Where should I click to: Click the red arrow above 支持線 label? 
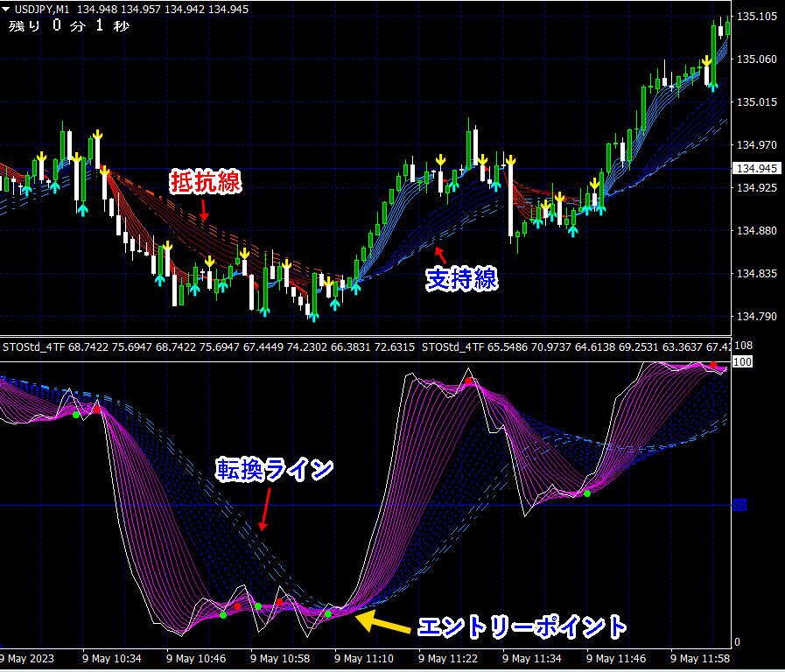pos(441,255)
